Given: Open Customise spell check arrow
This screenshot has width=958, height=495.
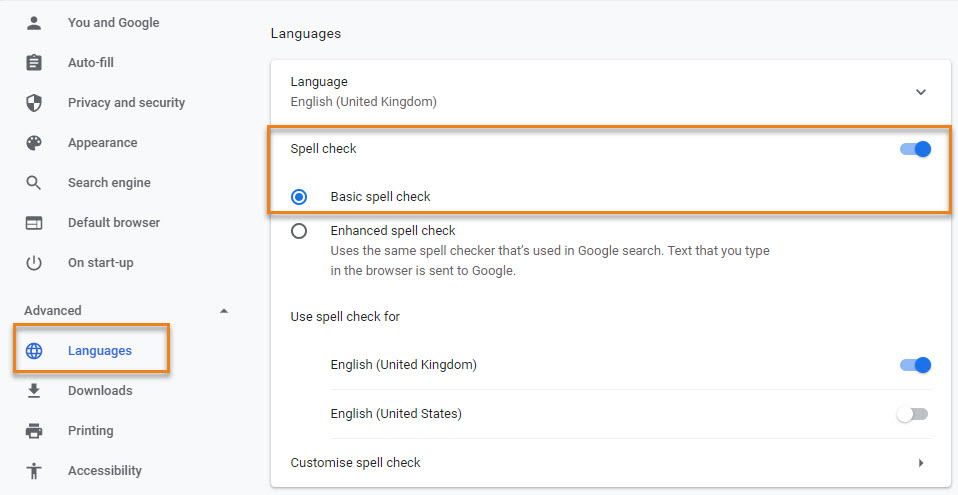Looking at the screenshot, I should [921, 463].
